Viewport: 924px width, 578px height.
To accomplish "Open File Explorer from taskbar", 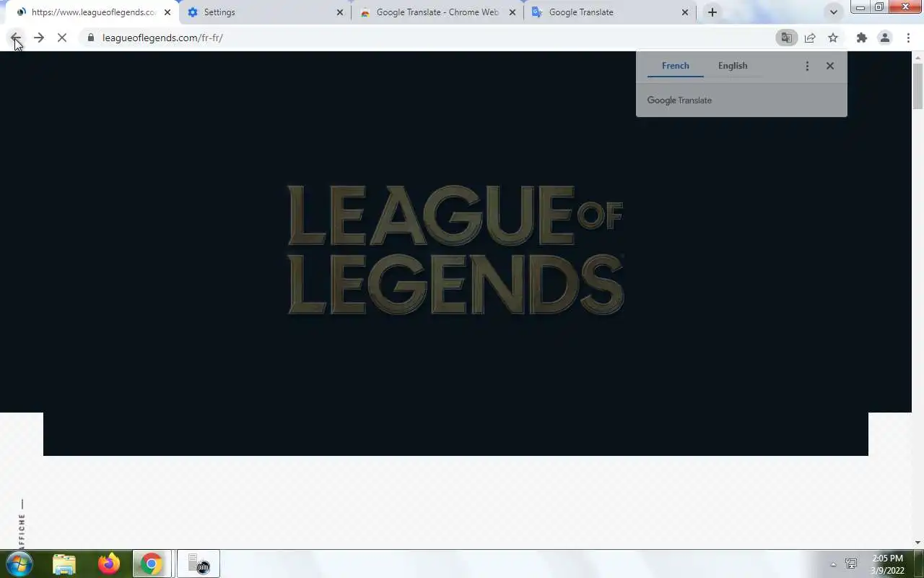I will (x=64, y=564).
